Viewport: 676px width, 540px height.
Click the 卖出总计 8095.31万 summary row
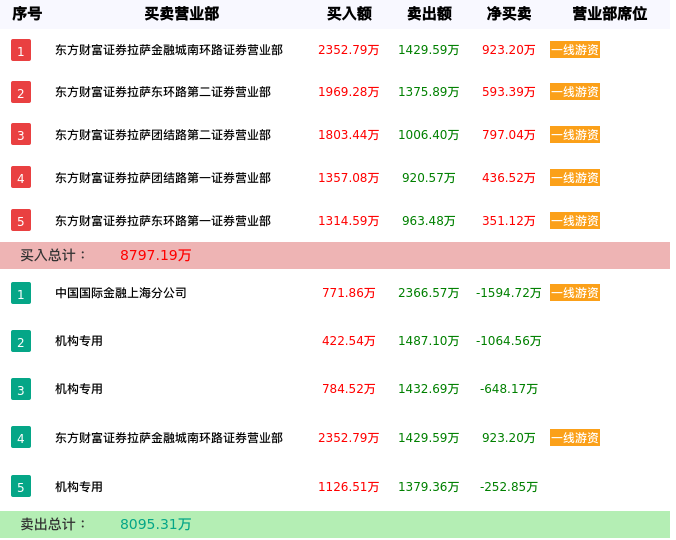coord(335,524)
